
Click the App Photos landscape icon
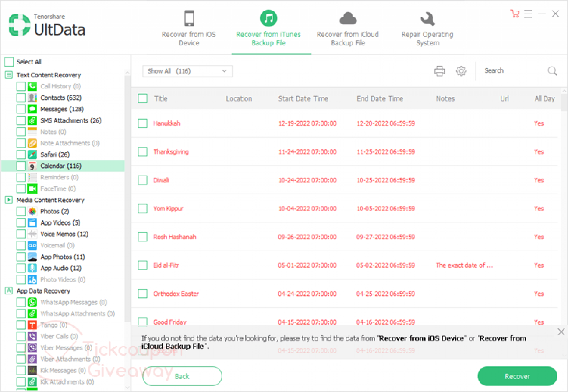(32, 257)
